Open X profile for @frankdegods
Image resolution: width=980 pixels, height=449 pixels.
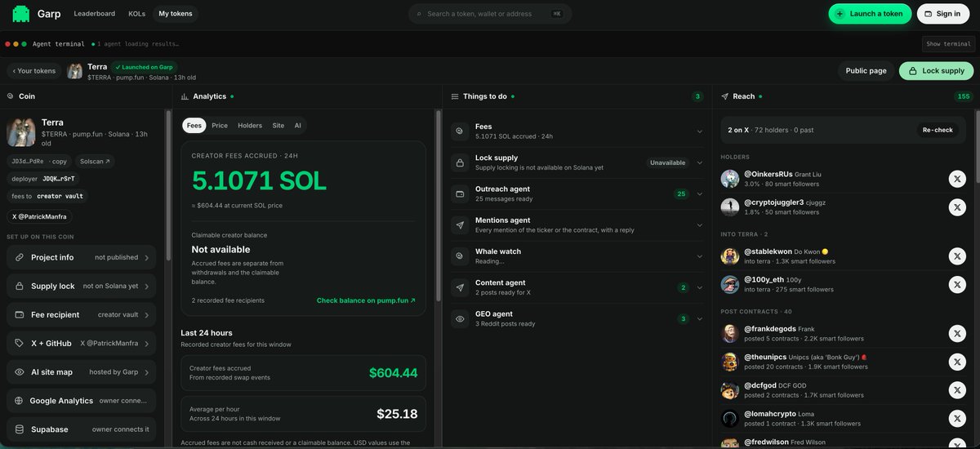[957, 333]
